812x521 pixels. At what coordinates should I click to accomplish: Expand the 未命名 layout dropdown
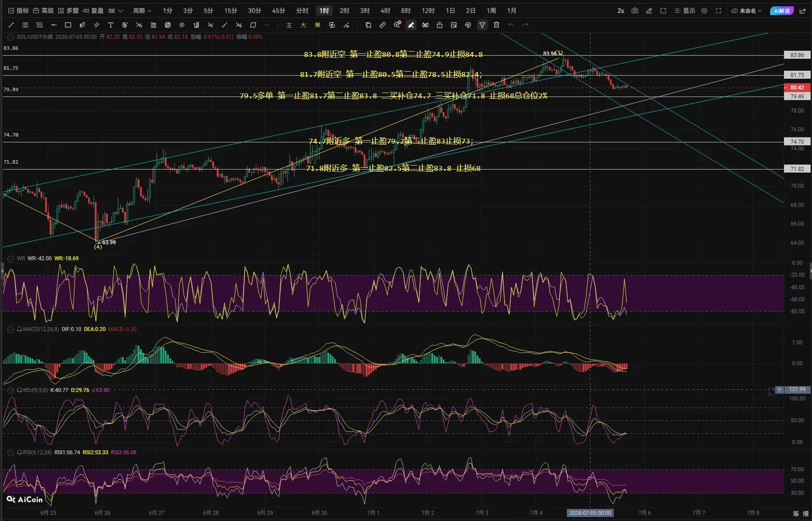[747, 11]
